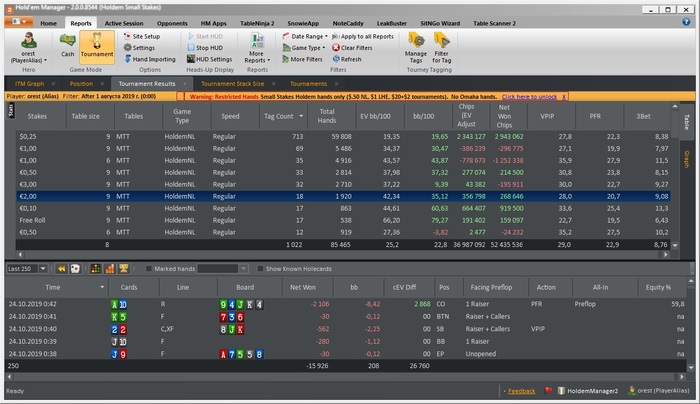Click Apply to all Reports
700x404 pixels.
pyautogui.click(x=362, y=36)
